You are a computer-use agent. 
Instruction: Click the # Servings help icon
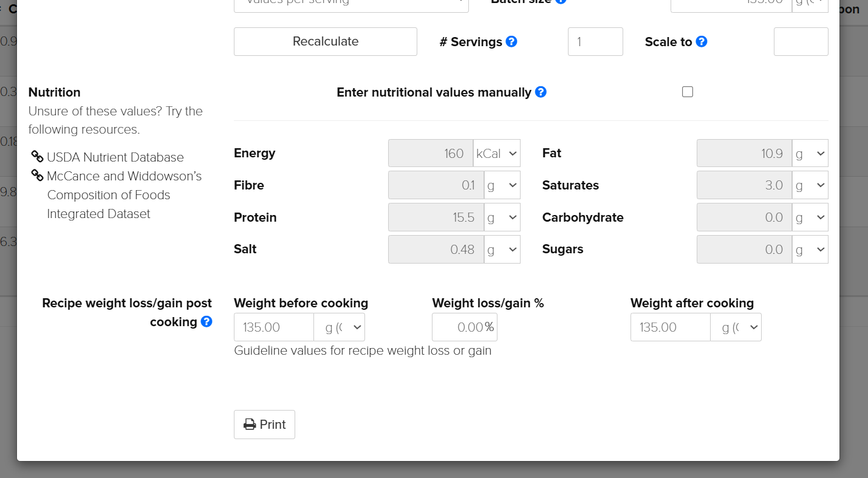pos(511,42)
